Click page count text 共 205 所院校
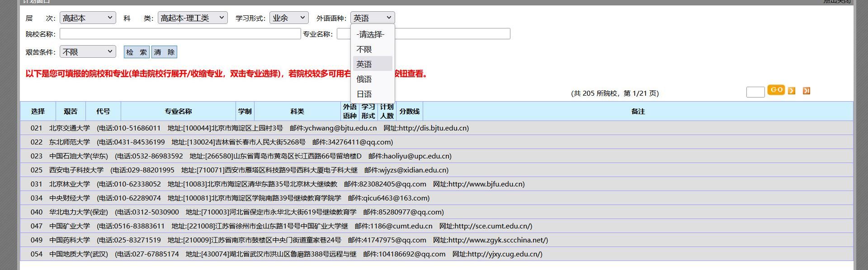 click(x=596, y=93)
